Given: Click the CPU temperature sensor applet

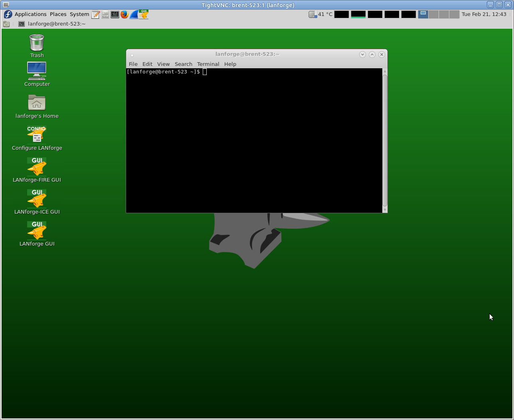Looking at the screenshot, I should click(320, 14).
